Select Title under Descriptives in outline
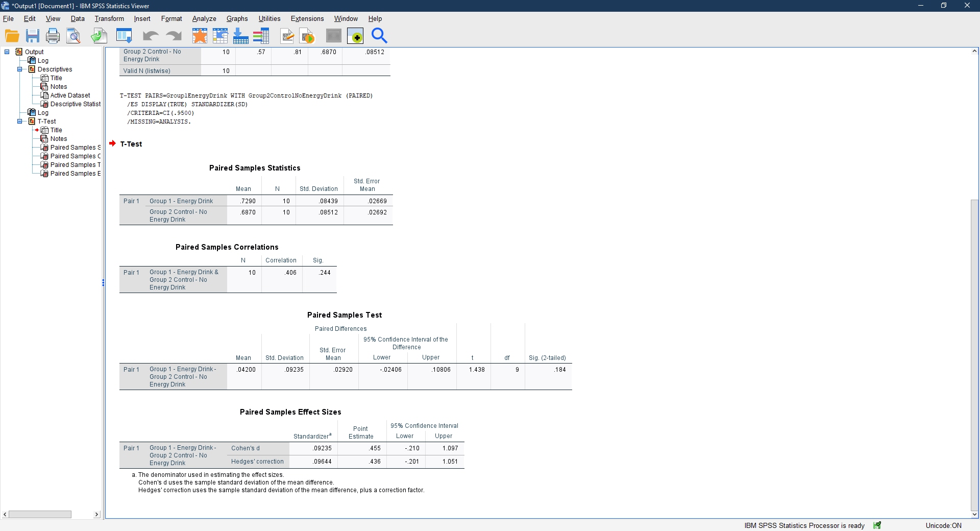 point(56,78)
